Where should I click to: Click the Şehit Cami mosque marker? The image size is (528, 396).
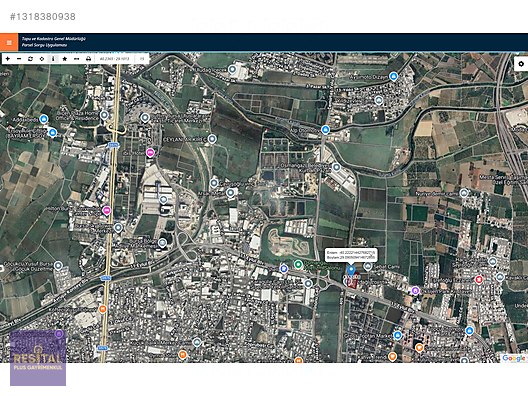pyautogui.click(x=368, y=267)
